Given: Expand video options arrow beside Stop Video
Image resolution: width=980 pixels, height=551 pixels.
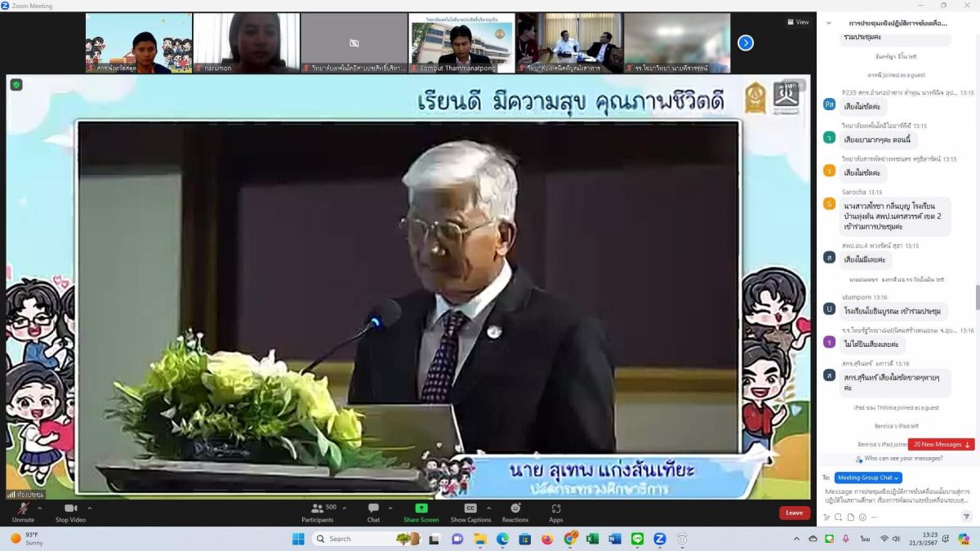Looking at the screenshot, I should pos(90,508).
